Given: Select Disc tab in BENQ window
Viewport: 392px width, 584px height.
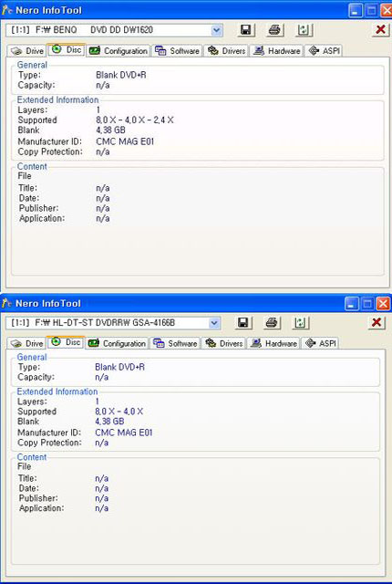Looking at the screenshot, I should 67,49.
